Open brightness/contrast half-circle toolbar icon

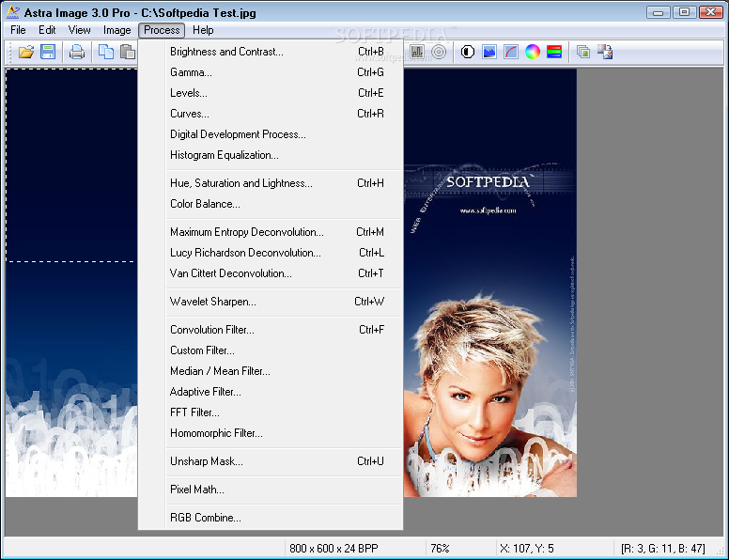click(468, 52)
